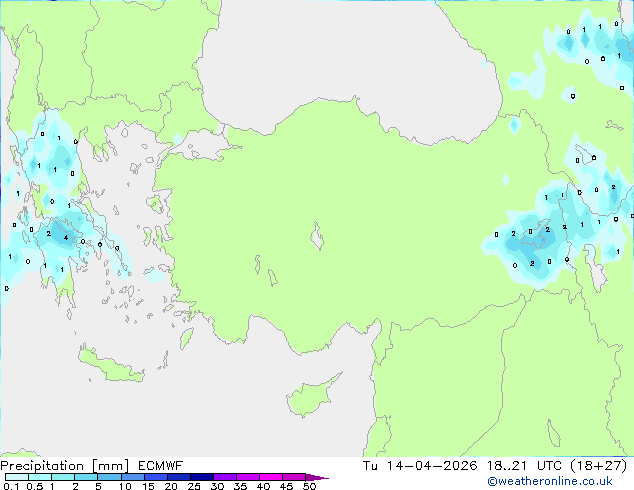The height and width of the screenshot is (490, 634).
Task: Click the 45–50 mm legend color box
Action: point(294,477)
